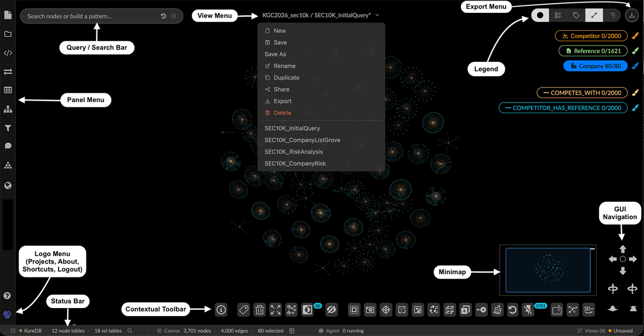Open blue color brush beside Company
The width and height of the screenshot is (644, 336).
point(635,66)
